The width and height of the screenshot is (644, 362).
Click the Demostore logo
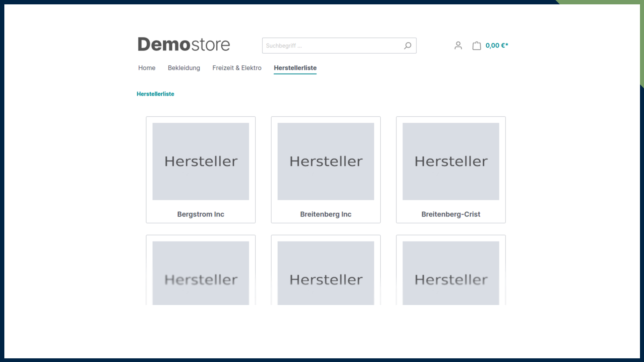coord(184,45)
